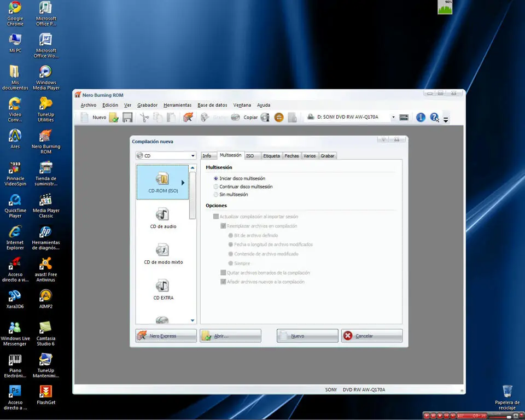This screenshot has width=525, height=420.
Task: Open the Herramientas menu
Action: click(177, 105)
